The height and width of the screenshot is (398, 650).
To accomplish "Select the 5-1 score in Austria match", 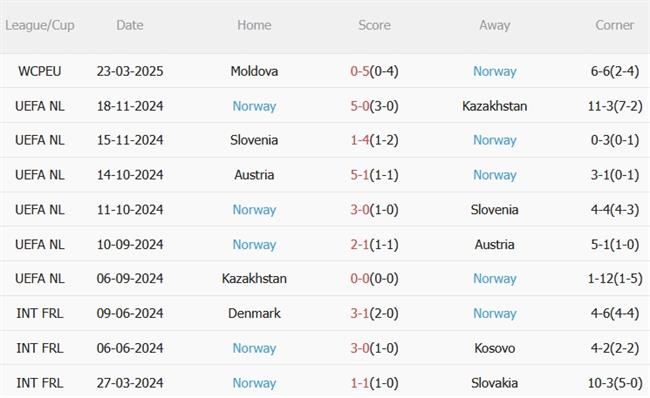I will pyautogui.click(x=359, y=175).
